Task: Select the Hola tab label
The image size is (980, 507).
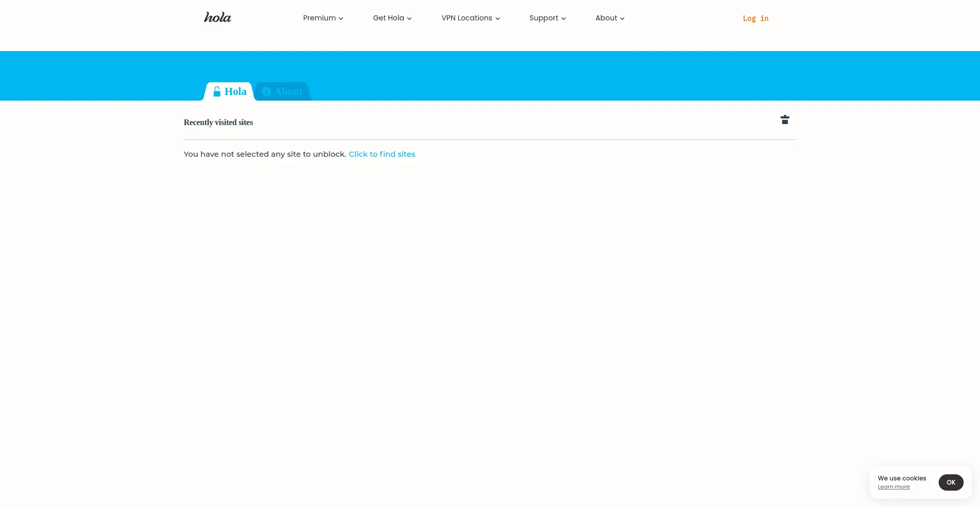Action: point(235,92)
